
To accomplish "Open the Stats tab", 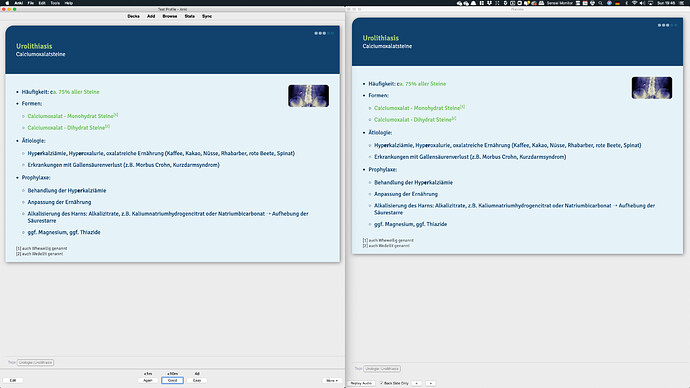I will point(190,16).
